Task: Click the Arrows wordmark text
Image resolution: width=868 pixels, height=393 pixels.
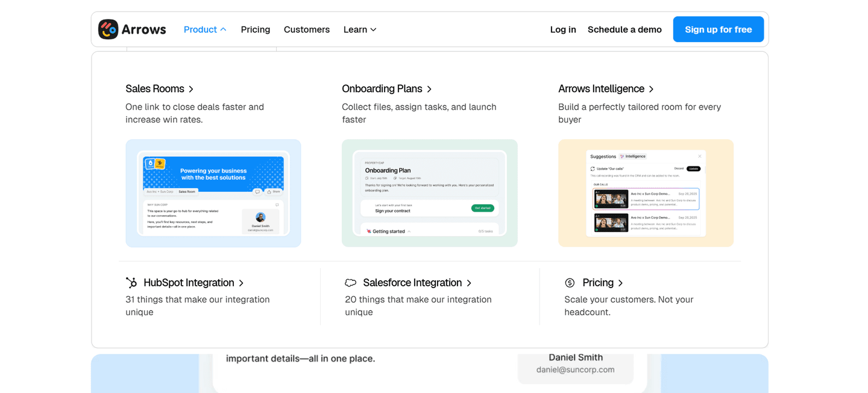Action: [143, 30]
